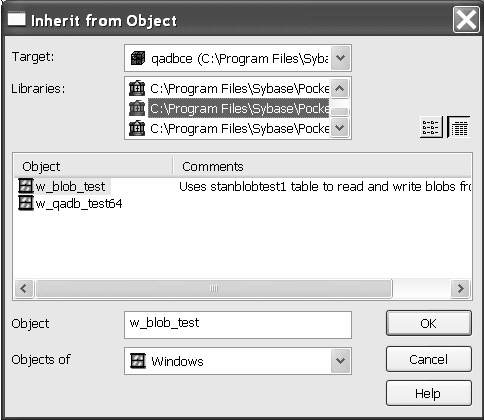
Task: Click the w_qadb_test64 window icon
Action: [26, 203]
